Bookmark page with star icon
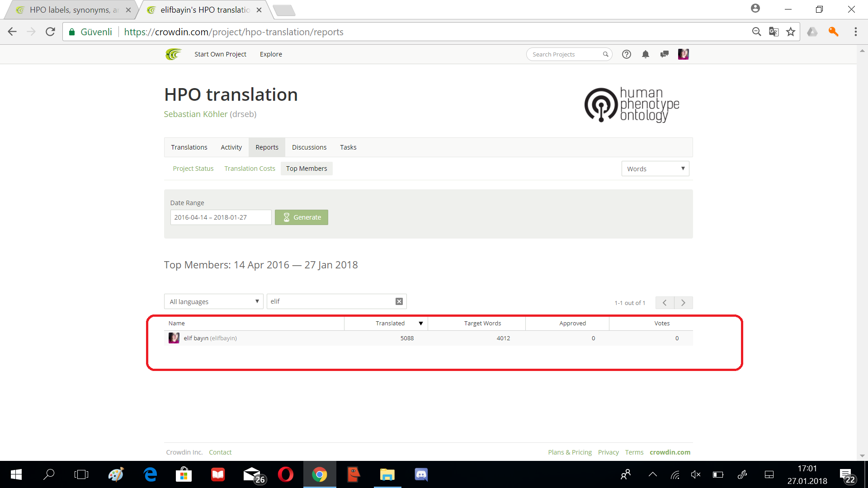Viewport: 868px width, 488px height. (790, 32)
